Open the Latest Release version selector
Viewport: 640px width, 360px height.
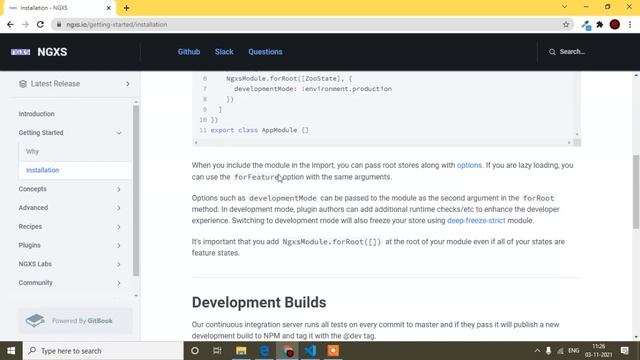click(75, 84)
